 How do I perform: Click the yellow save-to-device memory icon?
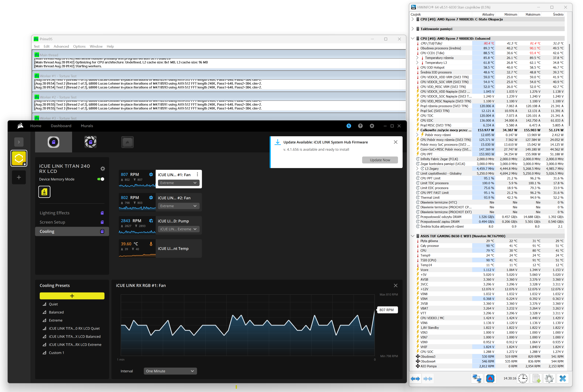pos(44,192)
